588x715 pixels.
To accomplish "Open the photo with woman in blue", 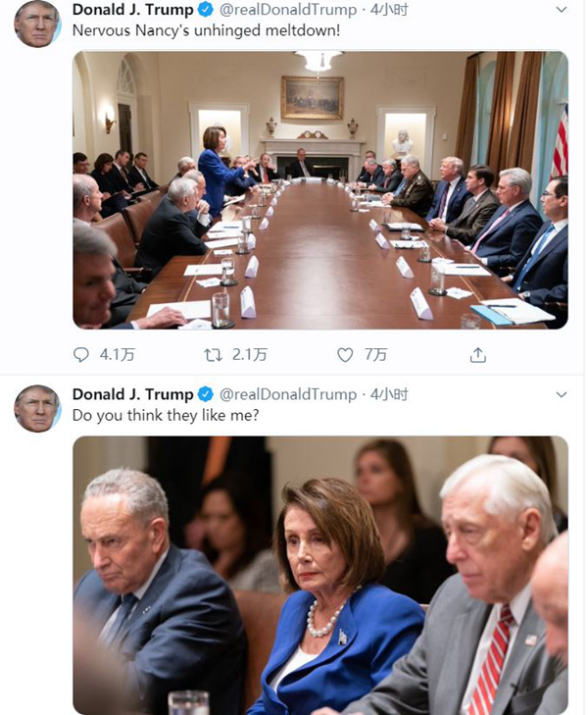I will 320,576.
